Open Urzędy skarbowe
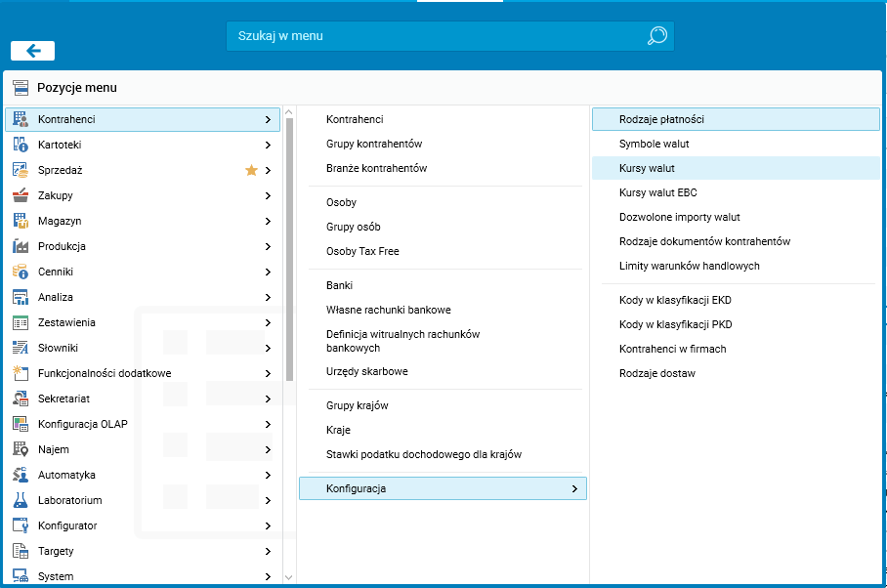 click(x=366, y=371)
